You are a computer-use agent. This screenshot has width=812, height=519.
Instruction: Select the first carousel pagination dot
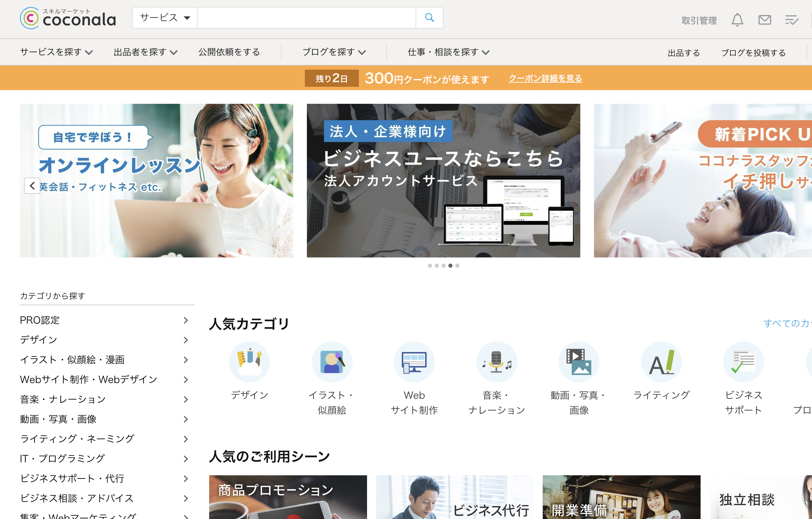pyautogui.click(x=430, y=266)
